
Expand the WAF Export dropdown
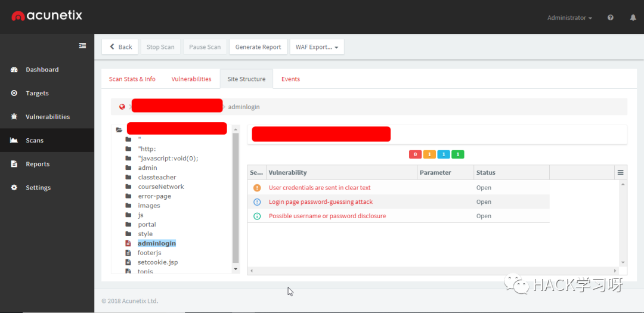[x=317, y=47]
